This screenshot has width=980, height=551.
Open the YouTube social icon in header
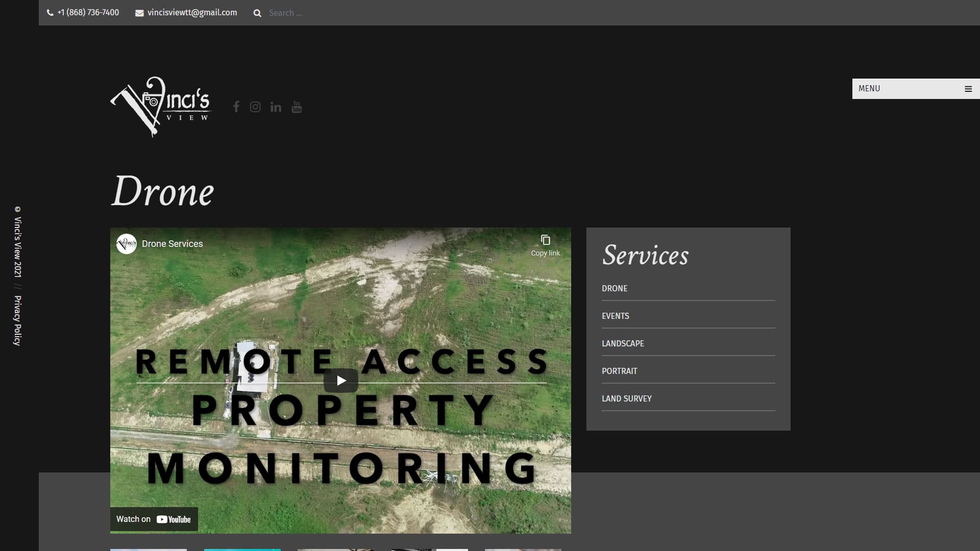pos(297,107)
